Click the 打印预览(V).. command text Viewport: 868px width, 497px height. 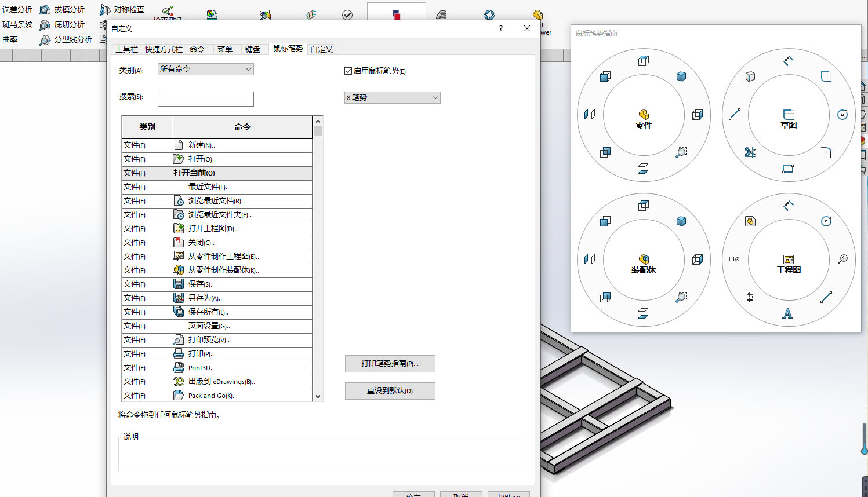(209, 339)
